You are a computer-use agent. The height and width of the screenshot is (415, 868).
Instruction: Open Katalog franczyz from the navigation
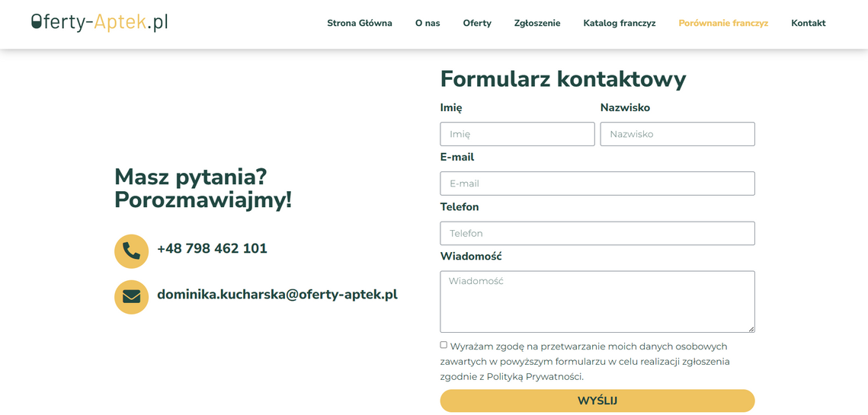(619, 23)
